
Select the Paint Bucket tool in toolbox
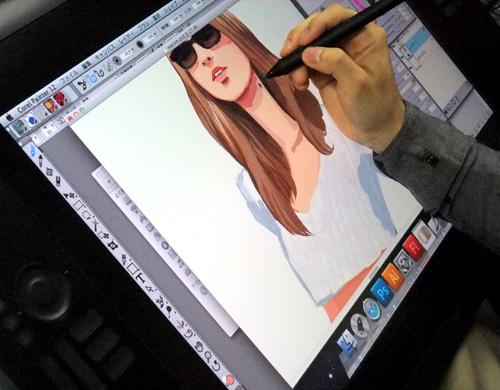pyautogui.click(x=49, y=172)
